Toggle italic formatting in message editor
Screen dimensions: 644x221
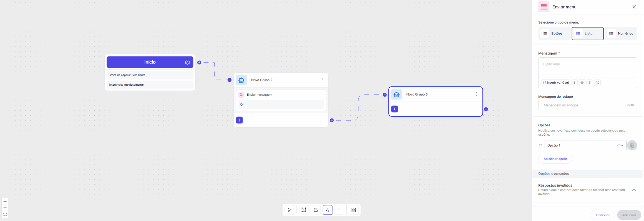[x=589, y=83]
